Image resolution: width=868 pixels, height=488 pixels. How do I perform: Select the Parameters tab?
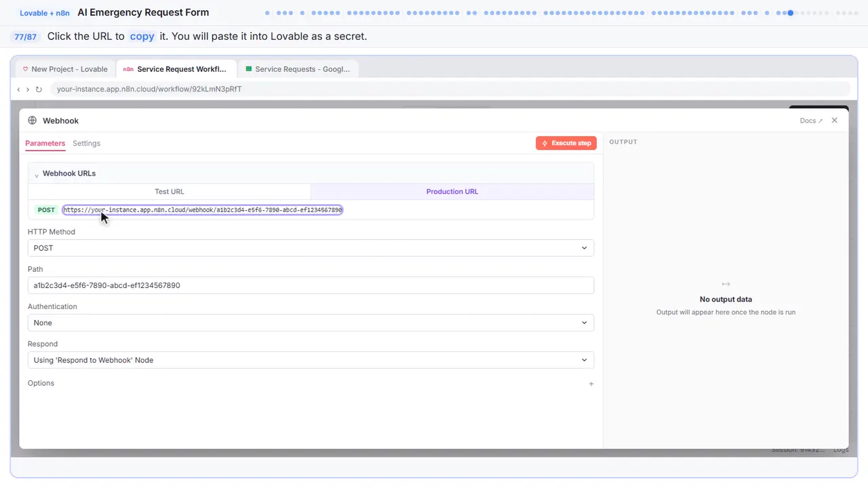tap(45, 144)
